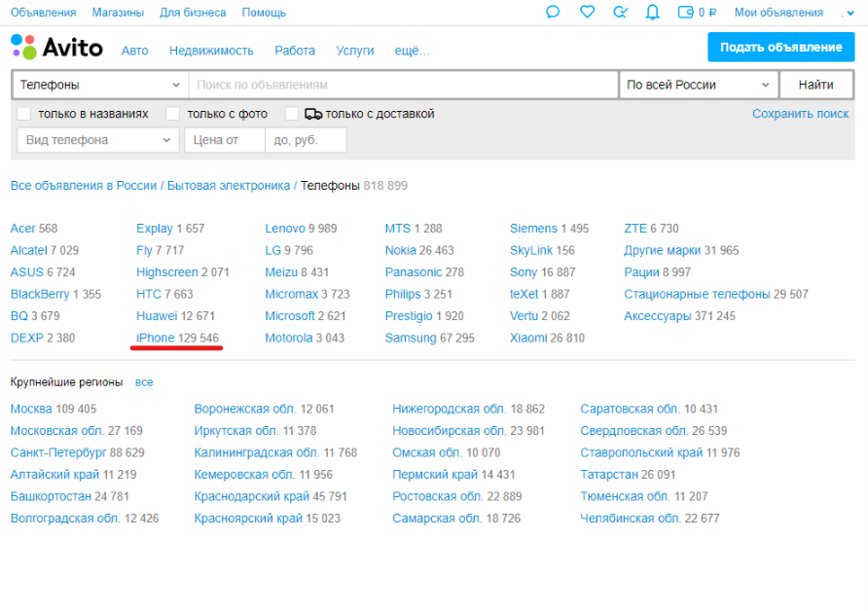Select Alcatel brand link
Screen dimensions: 868x611
pos(29,250)
